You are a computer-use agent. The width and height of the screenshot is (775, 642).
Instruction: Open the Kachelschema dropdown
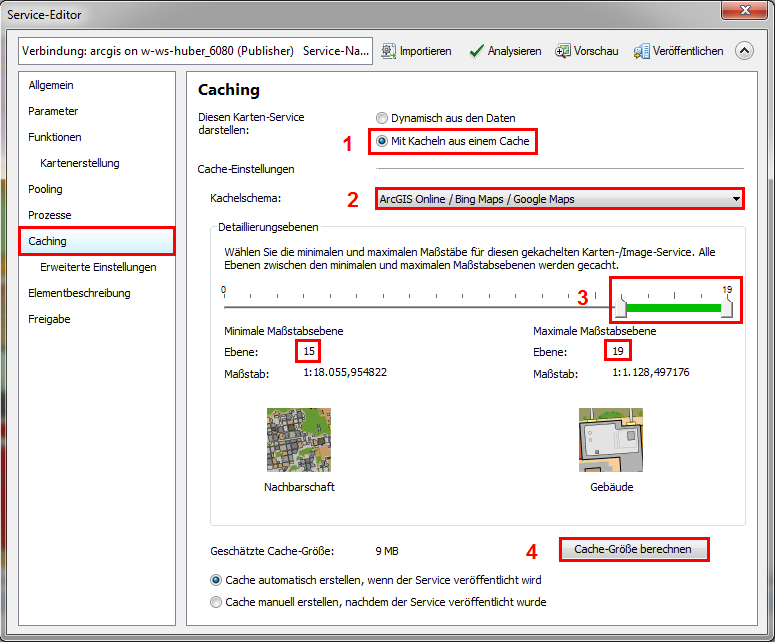click(560, 199)
